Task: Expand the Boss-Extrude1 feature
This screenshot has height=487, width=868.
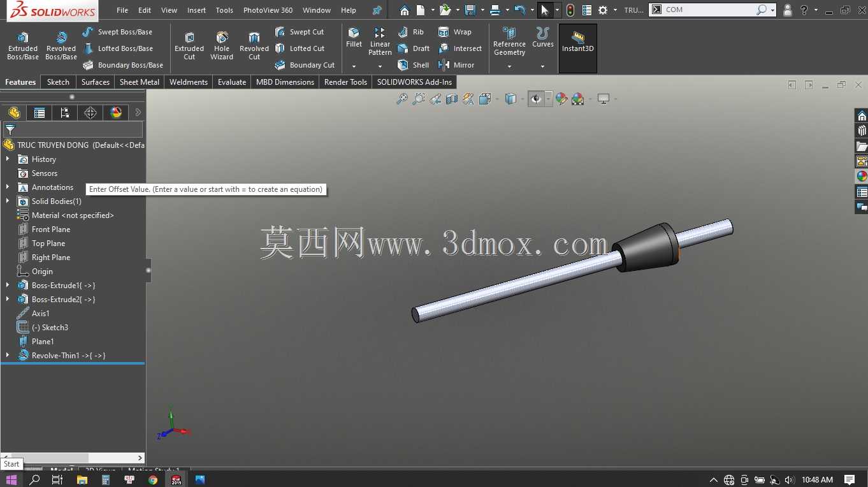Action: point(8,286)
